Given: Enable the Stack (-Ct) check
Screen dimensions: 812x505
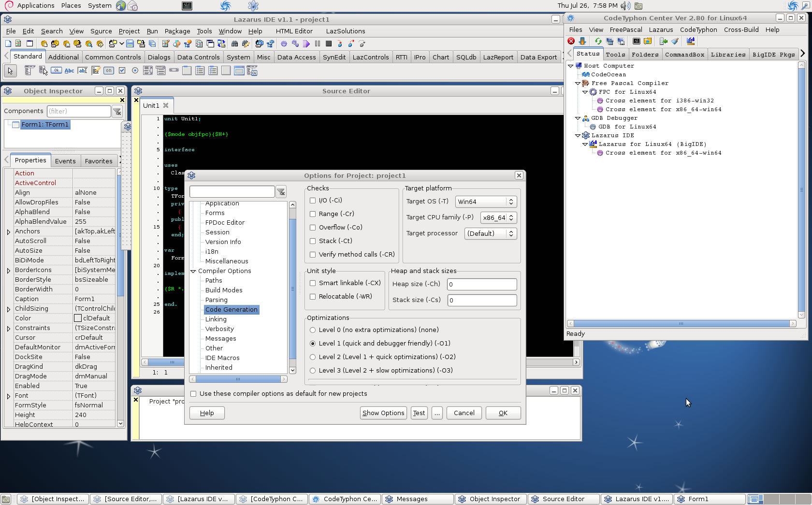Looking at the screenshot, I should pyautogui.click(x=313, y=241).
